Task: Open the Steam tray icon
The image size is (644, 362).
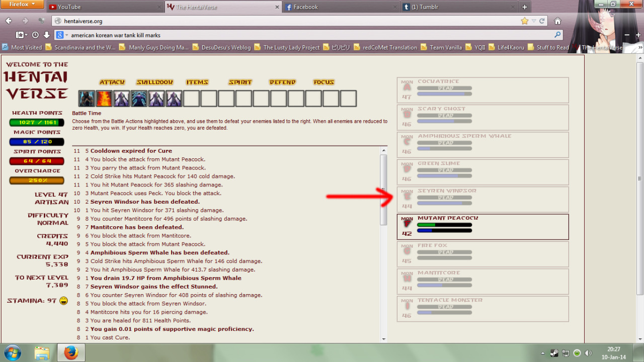Action: [x=554, y=353]
